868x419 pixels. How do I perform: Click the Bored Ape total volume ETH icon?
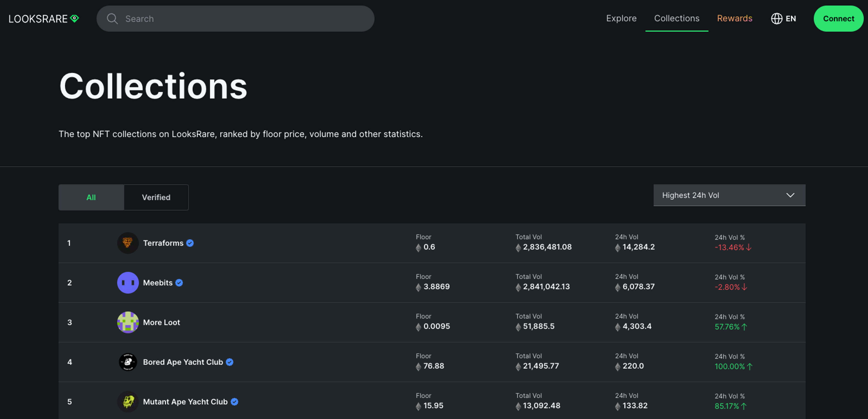pos(518,366)
